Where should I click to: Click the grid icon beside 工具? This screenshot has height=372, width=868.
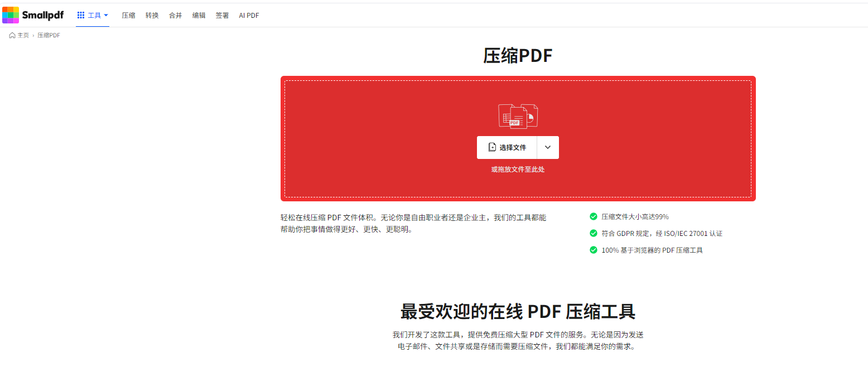click(81, 16)
